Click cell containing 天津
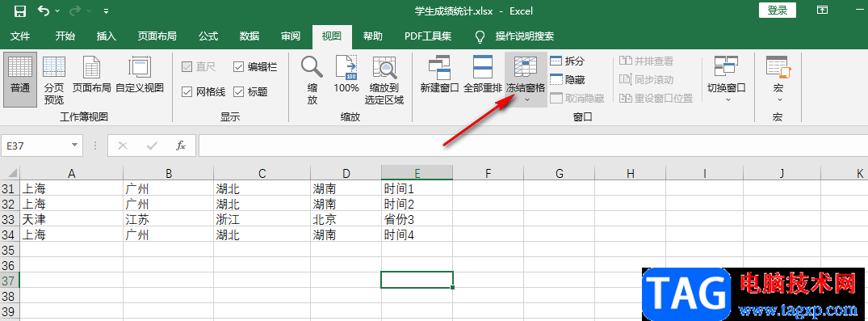The width and height of the screenshot is (868, 321). [x=71, y=219]
